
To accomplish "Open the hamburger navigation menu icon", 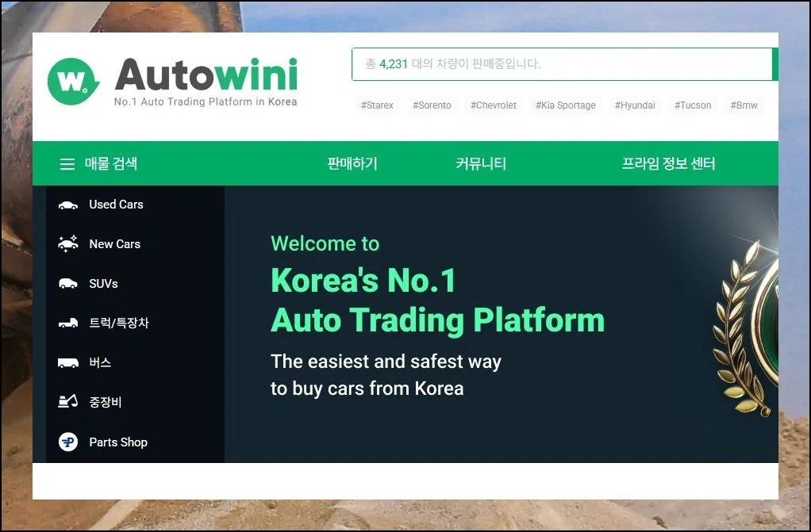I will coord(67,163).
